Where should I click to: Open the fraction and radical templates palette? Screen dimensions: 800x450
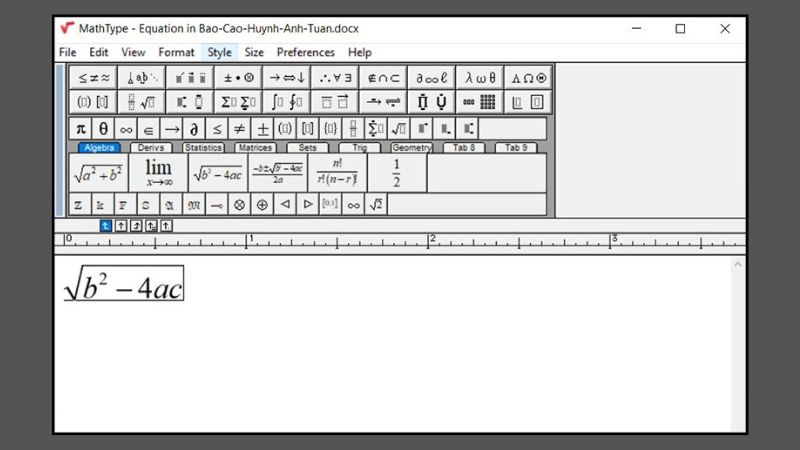(x=141, y=102)
